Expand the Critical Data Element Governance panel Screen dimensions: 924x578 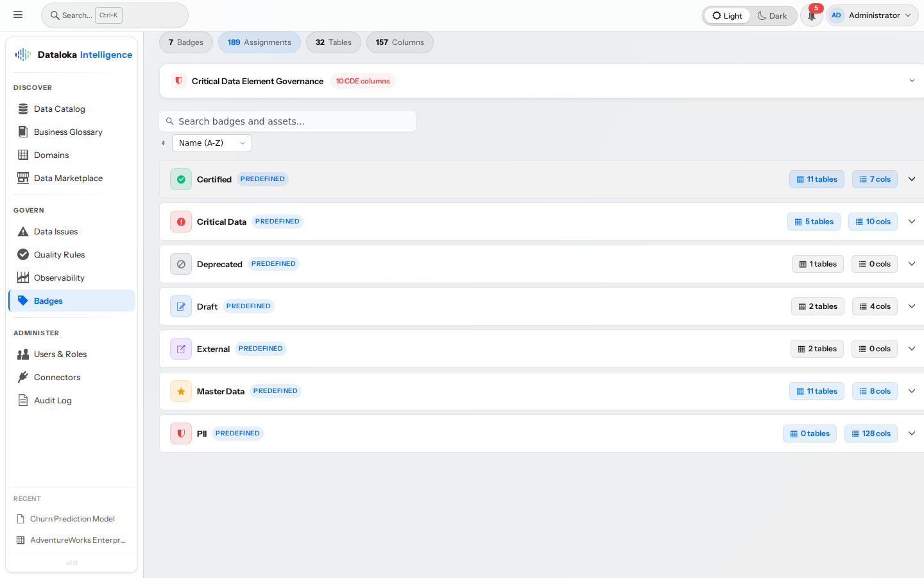[911, 81]
